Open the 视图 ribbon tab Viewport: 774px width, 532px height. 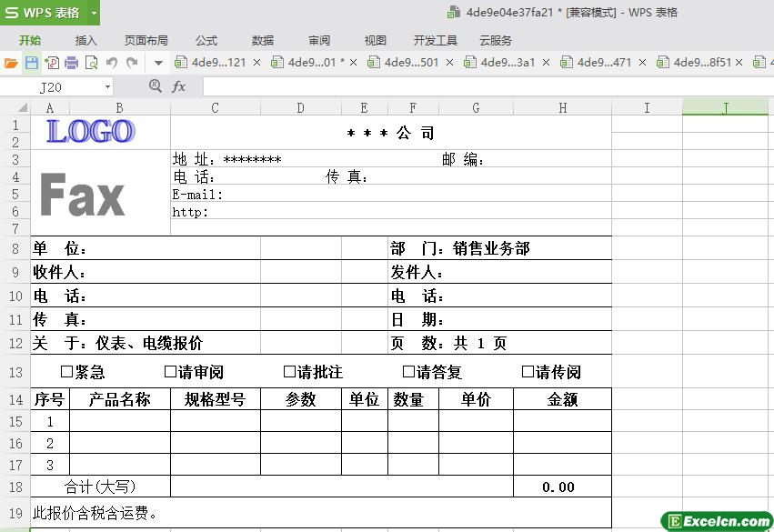(375, 40)
